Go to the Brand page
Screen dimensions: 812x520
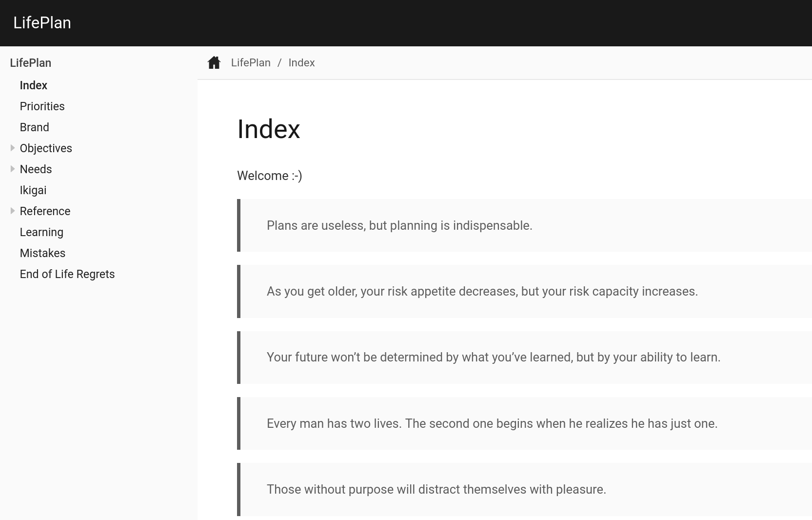coord(34,127)
